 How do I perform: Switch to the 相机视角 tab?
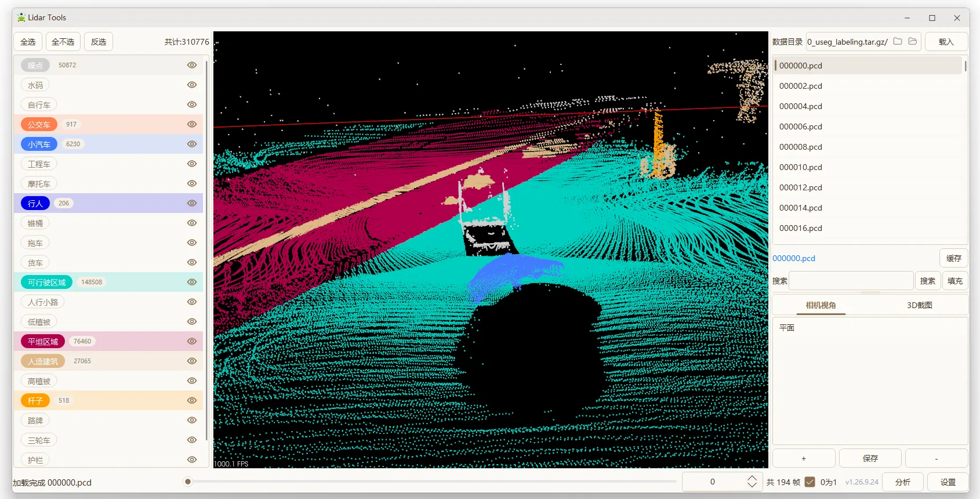point(821,305)
